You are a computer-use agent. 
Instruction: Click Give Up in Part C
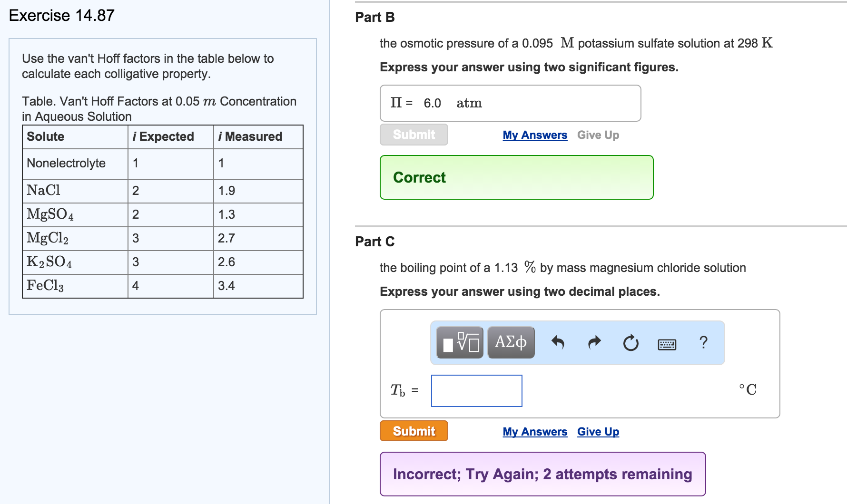[598, 431]
